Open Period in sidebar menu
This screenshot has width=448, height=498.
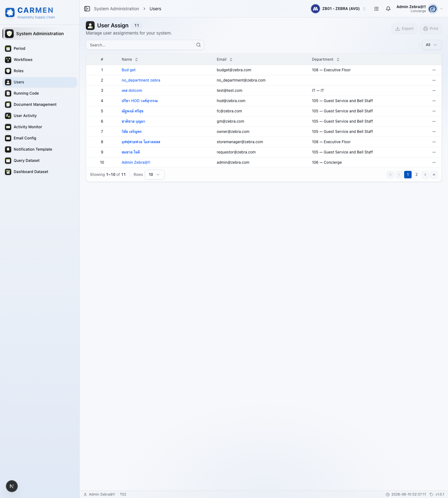pyautogui.click(x=40, y=49)
